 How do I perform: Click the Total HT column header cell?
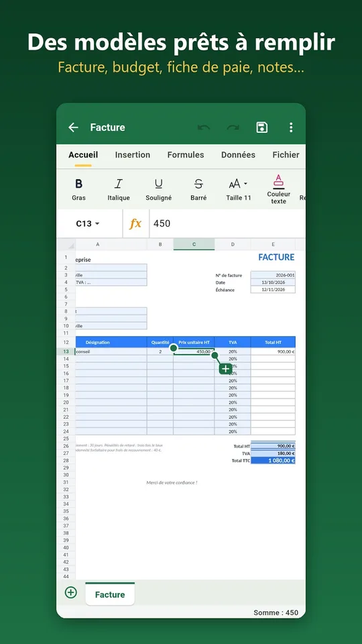coord(273,342)
